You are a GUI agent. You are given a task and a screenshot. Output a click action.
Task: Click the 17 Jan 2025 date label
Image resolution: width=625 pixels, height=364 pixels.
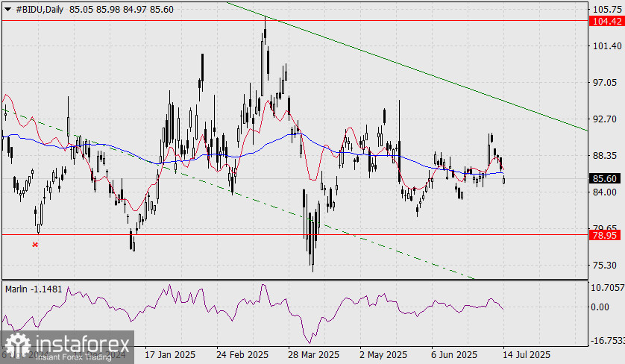click(x=170, y=354)
